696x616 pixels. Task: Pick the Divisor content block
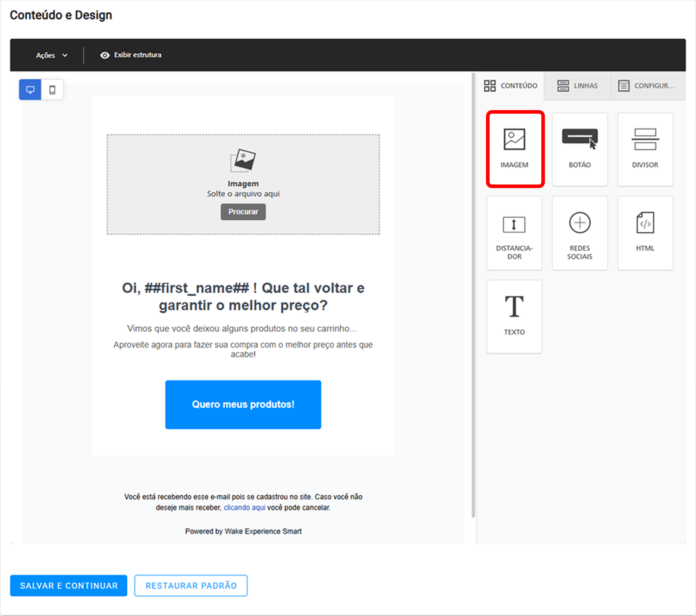(x=645, y=149)
